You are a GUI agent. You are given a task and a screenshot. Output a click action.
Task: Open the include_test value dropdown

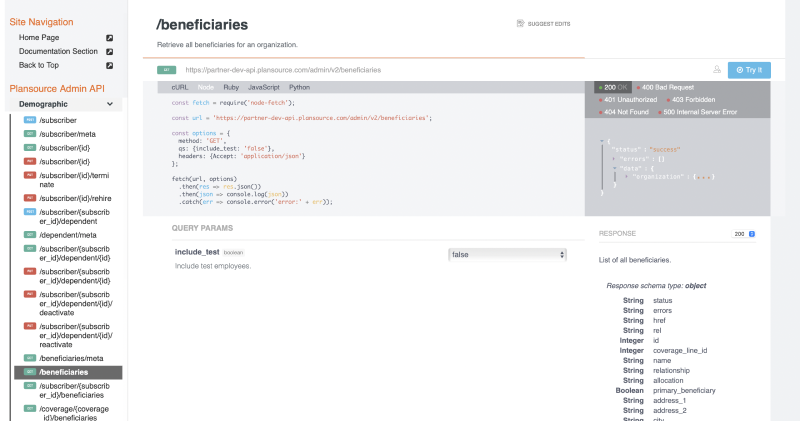pyautogui.click(x=507, y=255)
